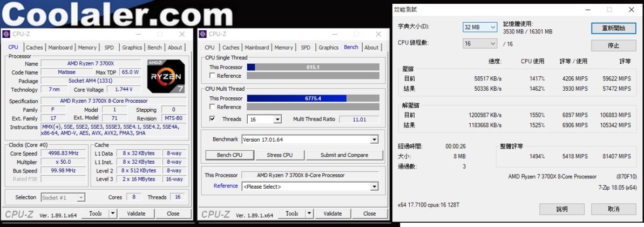
Task: Click multi thread score bar 6775.4
Action: pyautogui.click(x=313, y=98)
